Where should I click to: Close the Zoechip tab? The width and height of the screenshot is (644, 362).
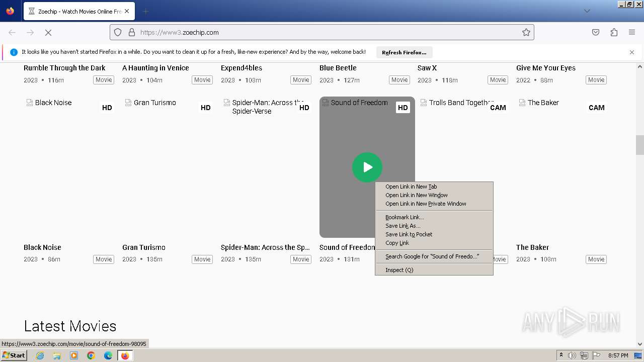coord(126,11)
